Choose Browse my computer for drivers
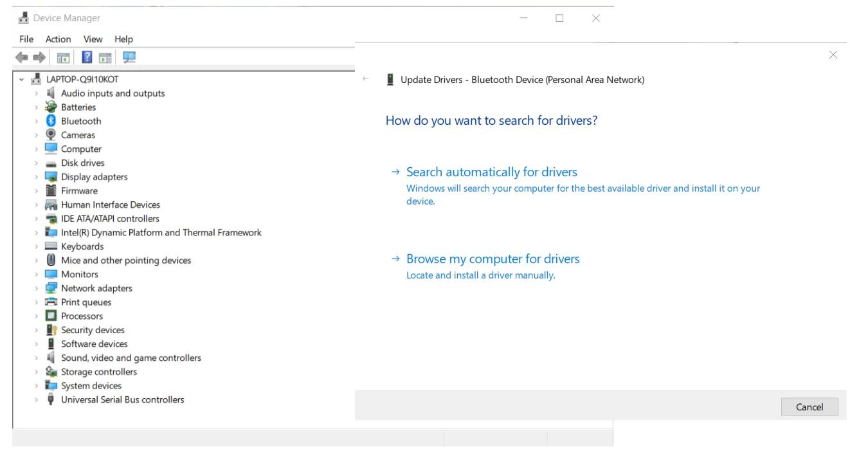Screen dimensions: 868x458 [x=493, y=259]
